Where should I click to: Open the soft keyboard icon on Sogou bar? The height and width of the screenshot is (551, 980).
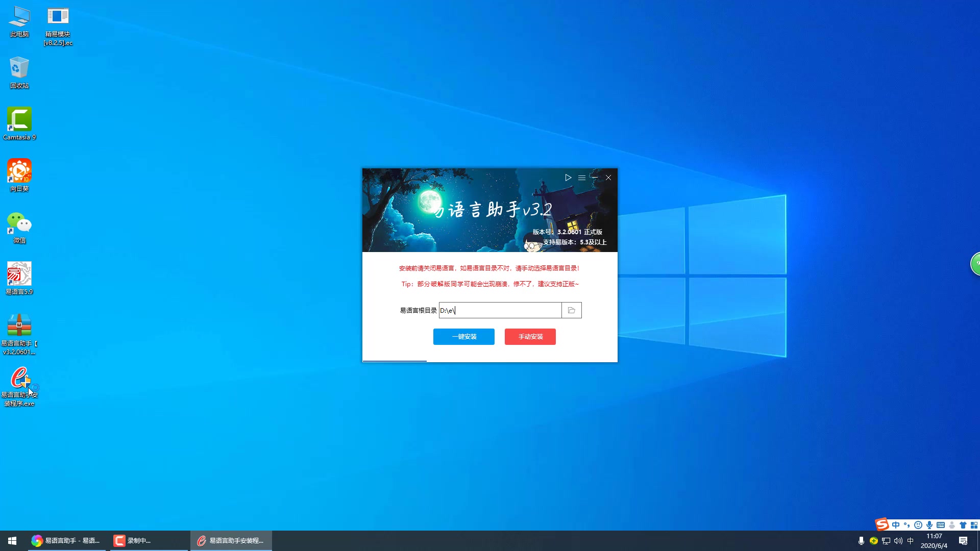point(941,525)
